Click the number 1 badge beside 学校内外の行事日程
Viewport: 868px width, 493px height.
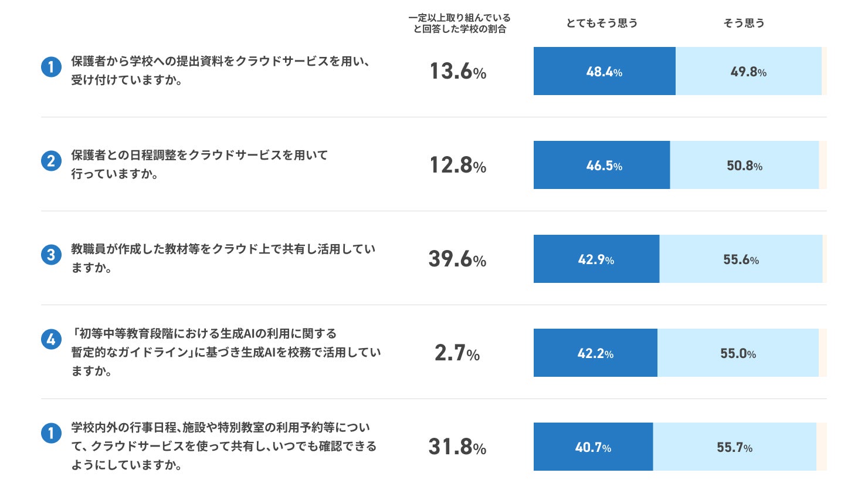click(51, 433)
